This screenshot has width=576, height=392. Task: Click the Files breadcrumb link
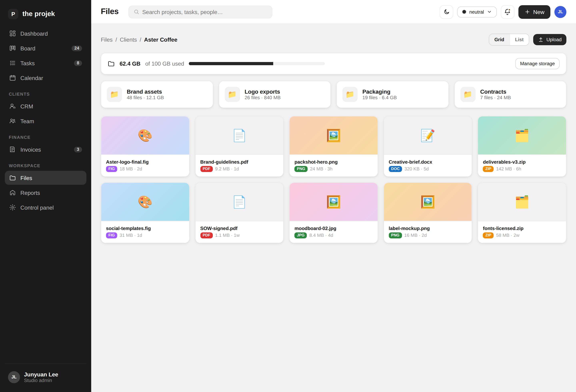[x=107, y=40]
